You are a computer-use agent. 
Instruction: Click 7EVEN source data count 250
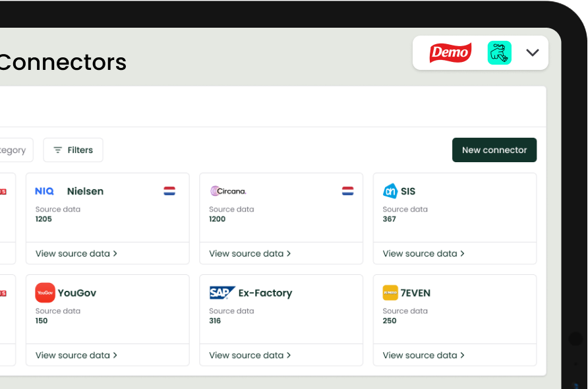(x=389, y=320)
